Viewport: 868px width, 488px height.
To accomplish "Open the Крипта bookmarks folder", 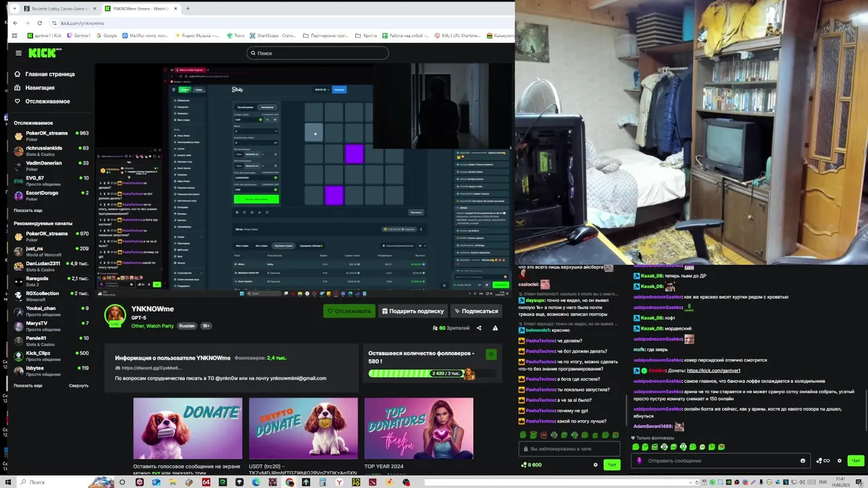I will [366, 35].
